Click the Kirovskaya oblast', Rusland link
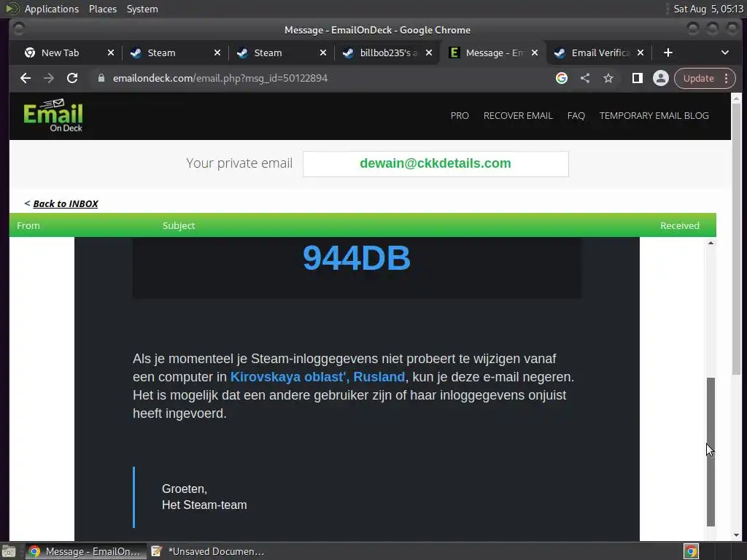Image resolution: width=747 pixels, height=560 pixels. pos(317,377)
